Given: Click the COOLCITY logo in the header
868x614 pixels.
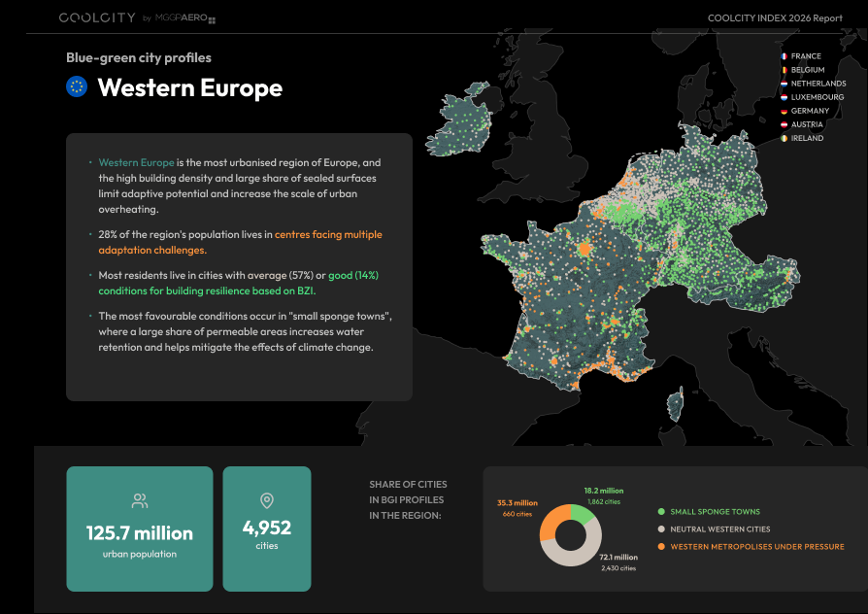Looking at the screenshot, I should (97, 17).
